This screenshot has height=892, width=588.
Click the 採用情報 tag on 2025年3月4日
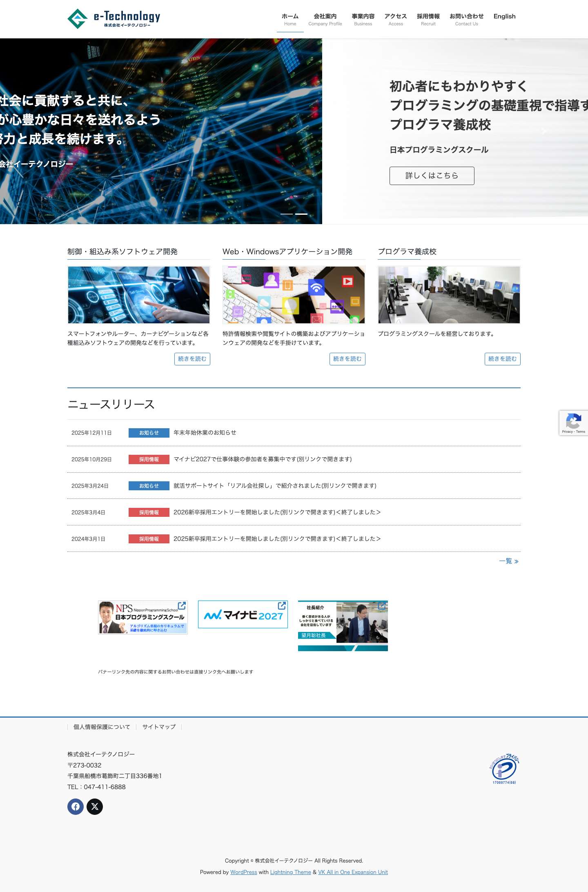[x=149, y=512]
